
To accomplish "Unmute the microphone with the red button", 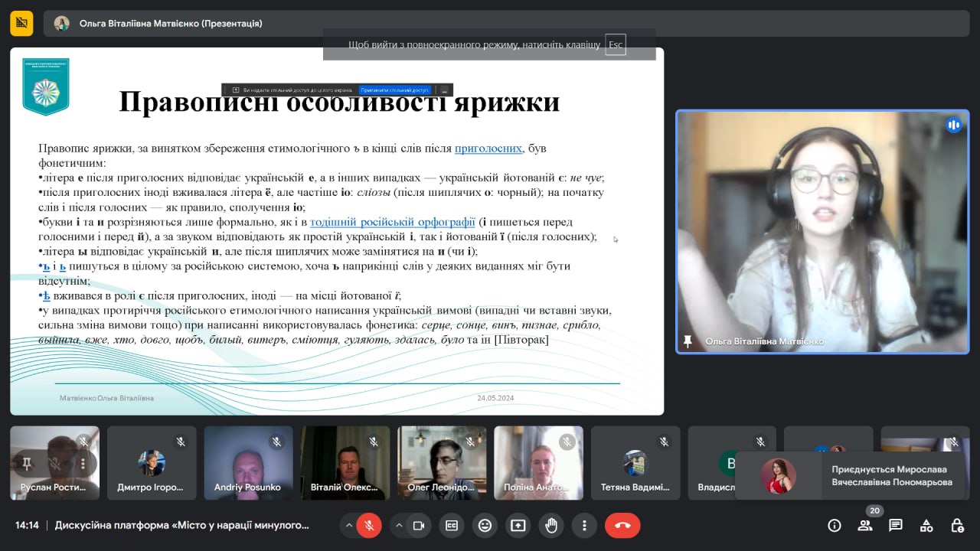I will [x=368, y=525].
